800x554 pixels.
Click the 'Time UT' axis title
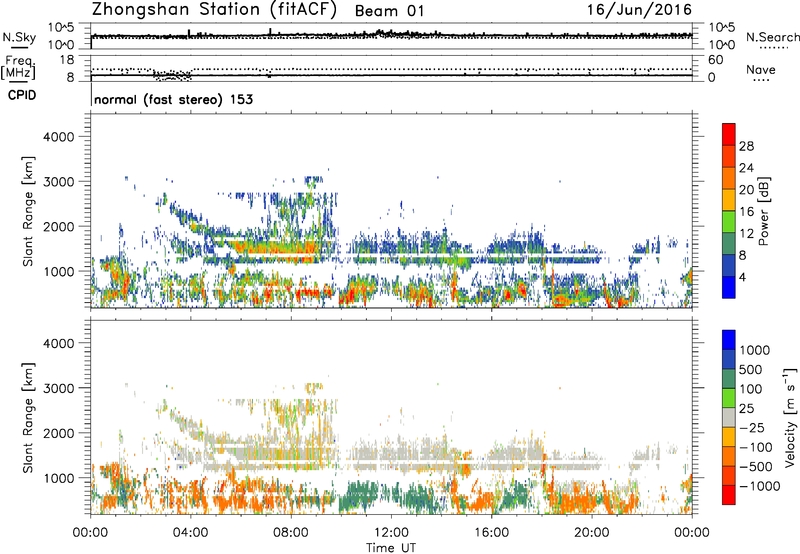[391, 548]
